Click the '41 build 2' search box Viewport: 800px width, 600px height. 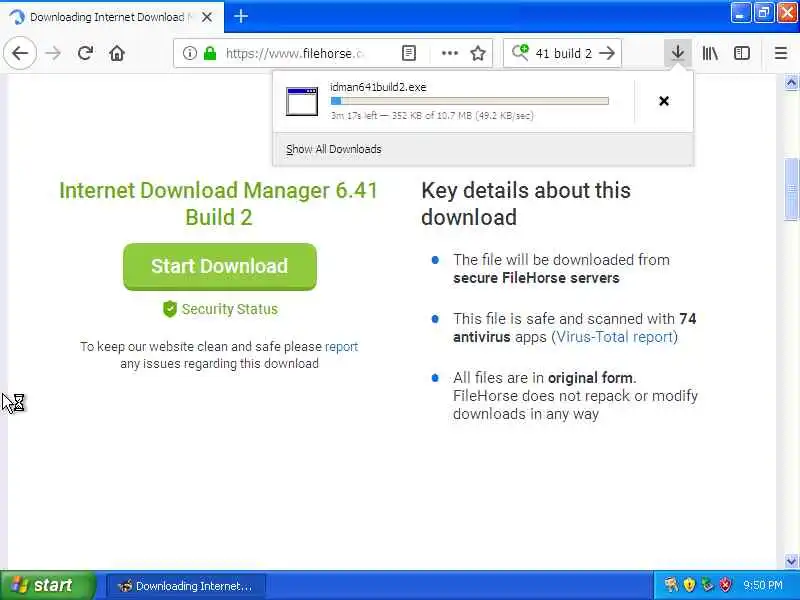[x=564, y=53]
